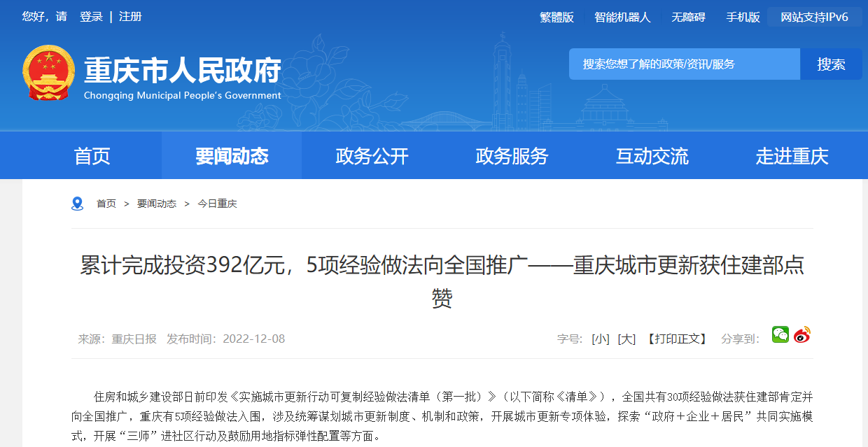Share article via Weibo icon
Screen dimensions: 868x447
click(802, 334)
